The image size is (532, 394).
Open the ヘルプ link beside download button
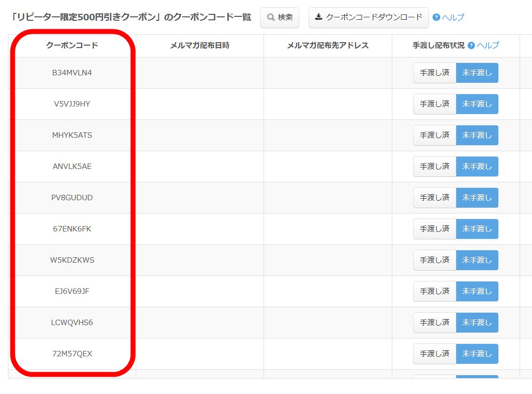pos(453,17)
